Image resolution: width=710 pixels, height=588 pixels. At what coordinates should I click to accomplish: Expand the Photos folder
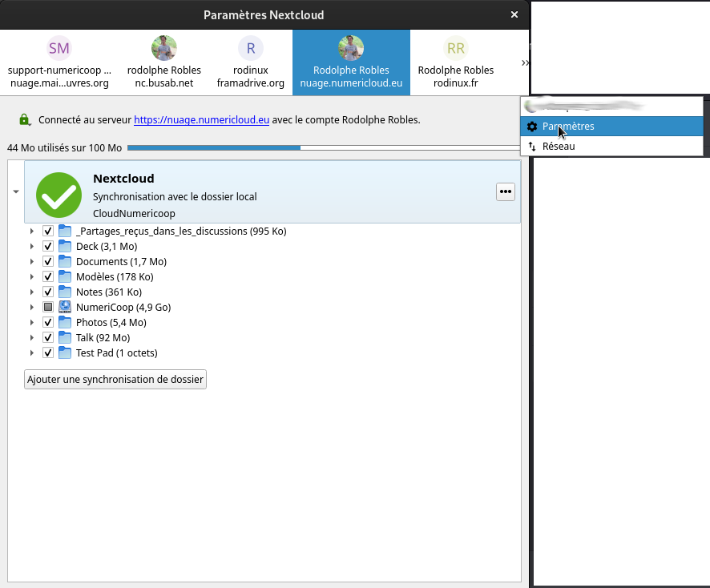32,322
